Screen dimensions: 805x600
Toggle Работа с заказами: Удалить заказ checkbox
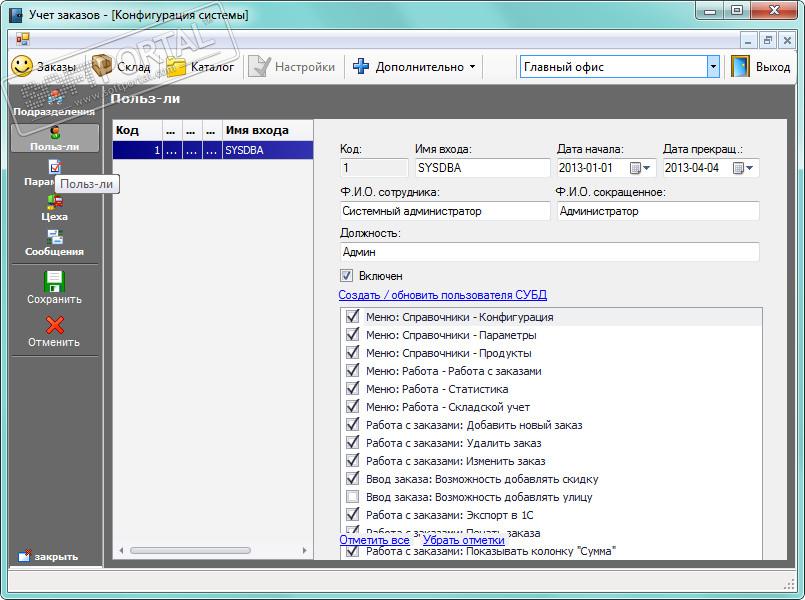pyautogui.click(x=353, y=442)
